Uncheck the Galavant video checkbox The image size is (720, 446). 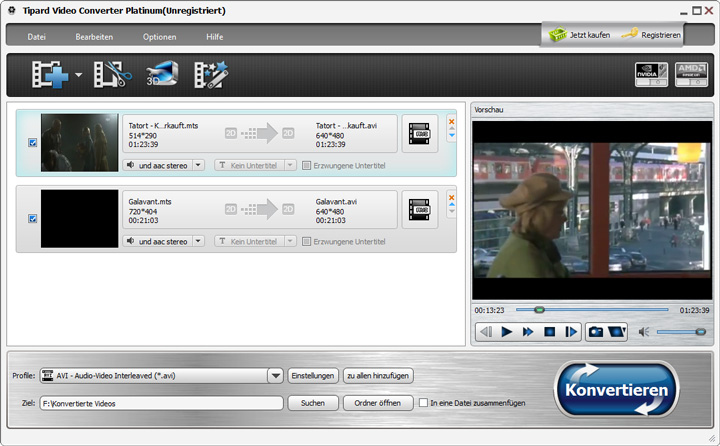(33, 218)
